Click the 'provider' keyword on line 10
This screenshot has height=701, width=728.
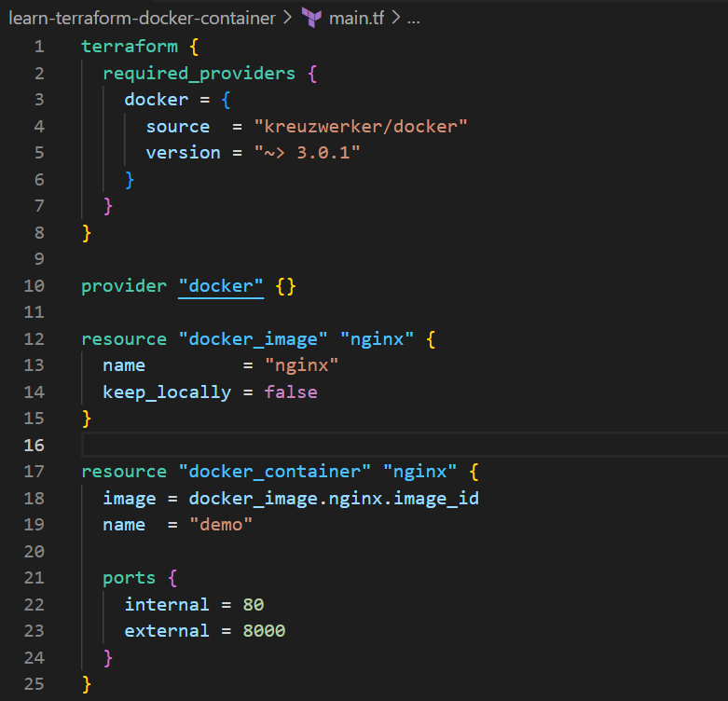[124, 286]
